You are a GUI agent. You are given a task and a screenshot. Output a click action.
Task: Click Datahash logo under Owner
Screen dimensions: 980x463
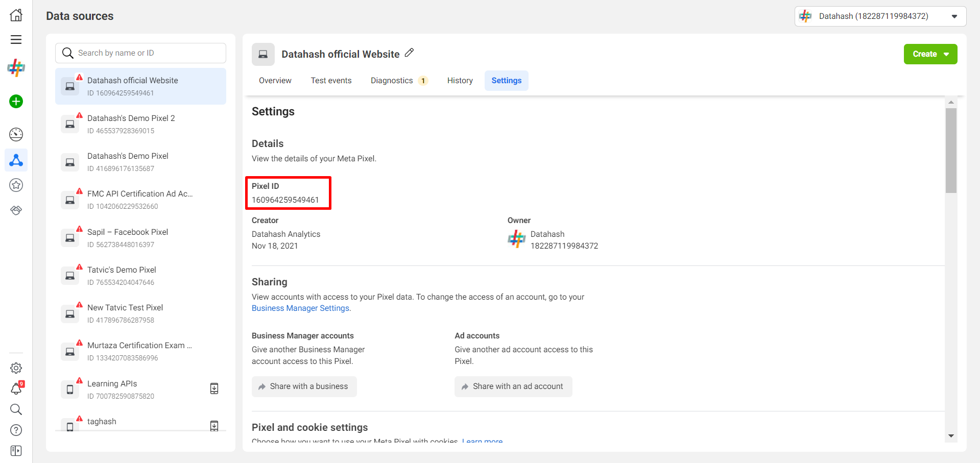517,239
